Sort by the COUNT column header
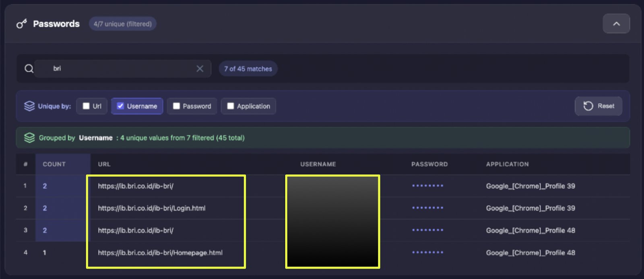Viewport: 644px width, 279px height. [54, 164]
